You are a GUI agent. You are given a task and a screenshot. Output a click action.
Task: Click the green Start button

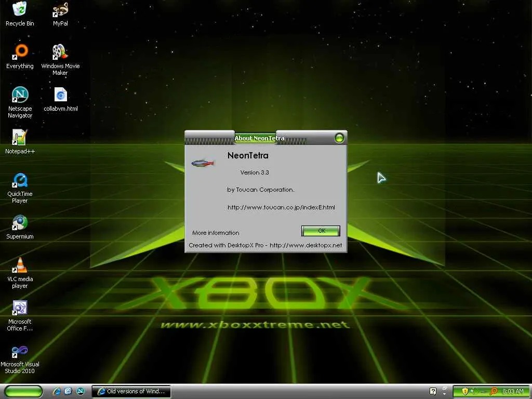(x=24, y=391)
